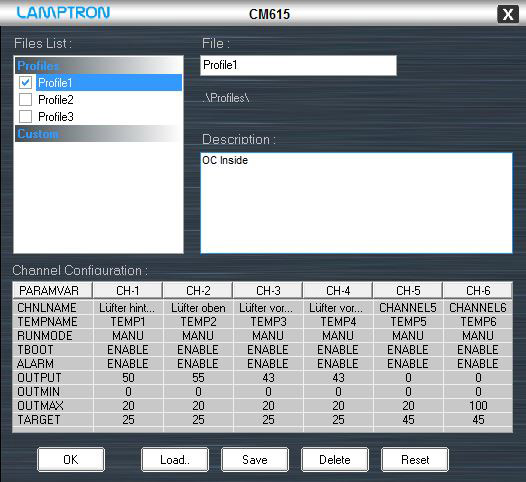Save the current profile

pyautogui.click(x=255, y=460)
